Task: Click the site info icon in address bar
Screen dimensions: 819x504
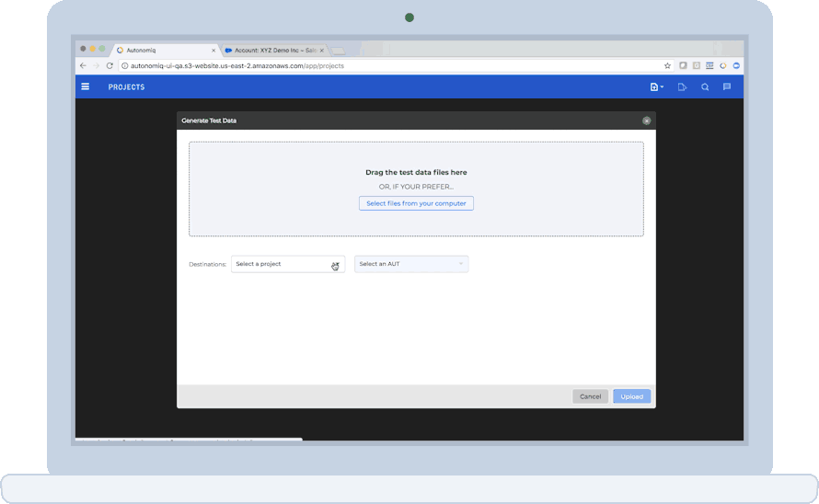Action: [124, 66]
